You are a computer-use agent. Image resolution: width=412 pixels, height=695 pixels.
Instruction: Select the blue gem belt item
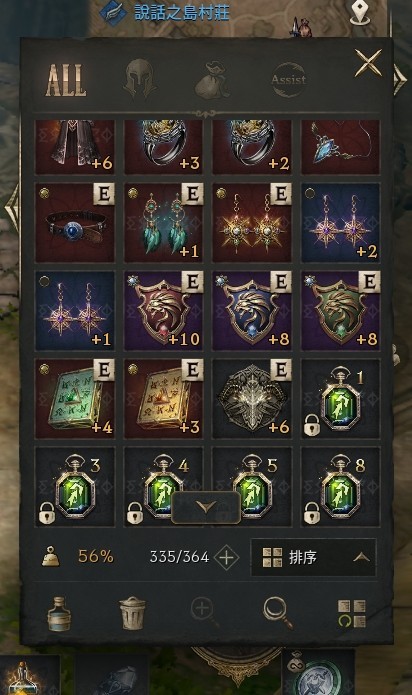[75, 223]
